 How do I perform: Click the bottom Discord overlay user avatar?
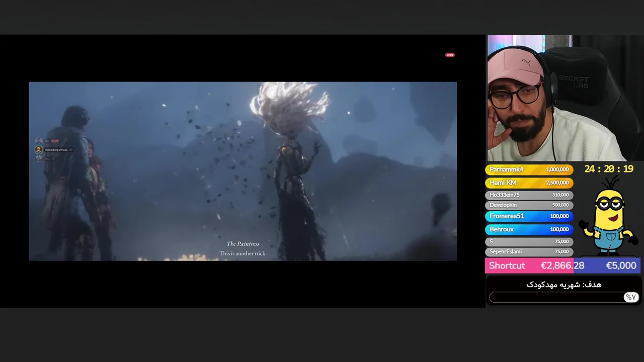point(39,158)
